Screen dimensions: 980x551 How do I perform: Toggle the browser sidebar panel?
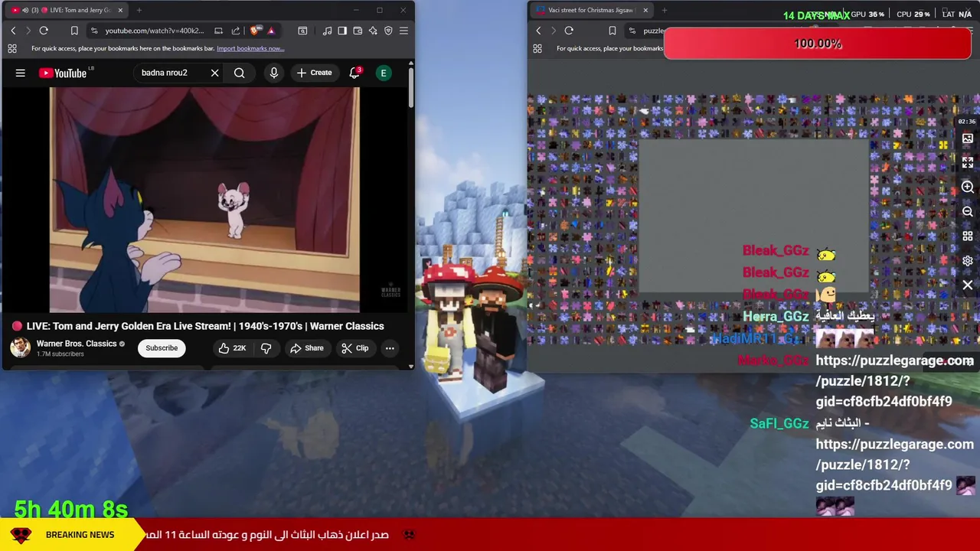pos(342,31)
